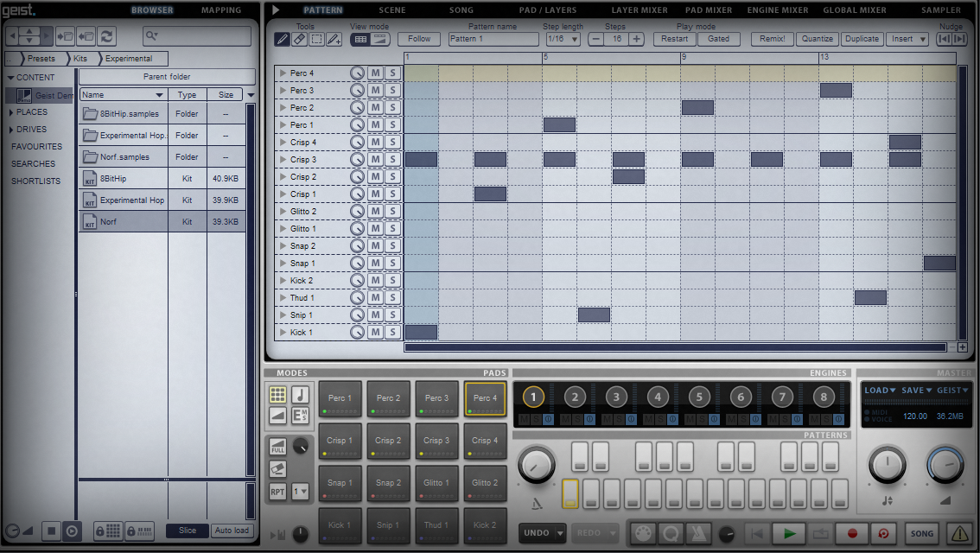Switch to the SONG tab
Screen dimensions: 980x553
[461, 10]
